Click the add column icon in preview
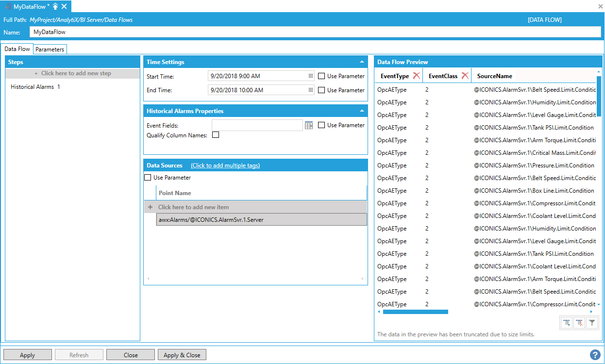 tap(567, 322)
